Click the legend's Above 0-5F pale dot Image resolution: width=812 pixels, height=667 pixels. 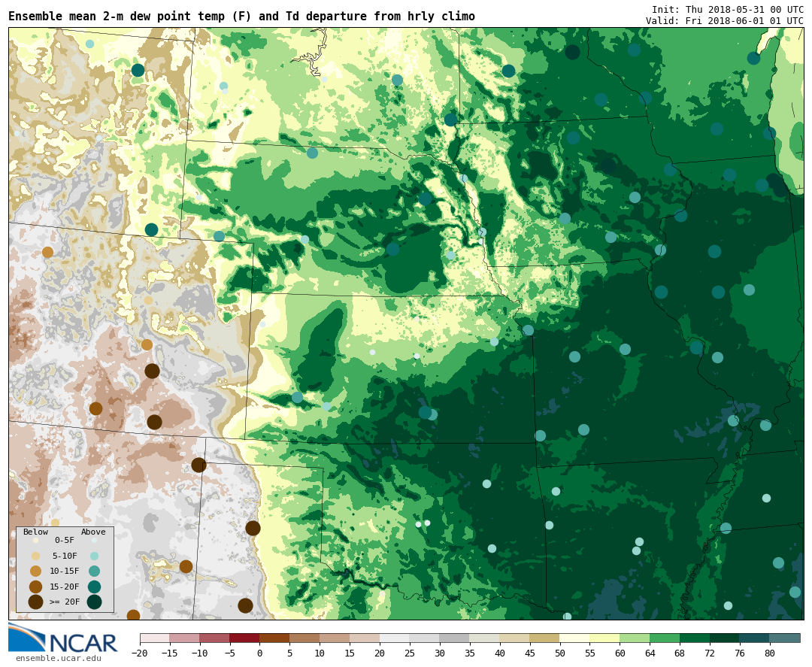point(94,541)
